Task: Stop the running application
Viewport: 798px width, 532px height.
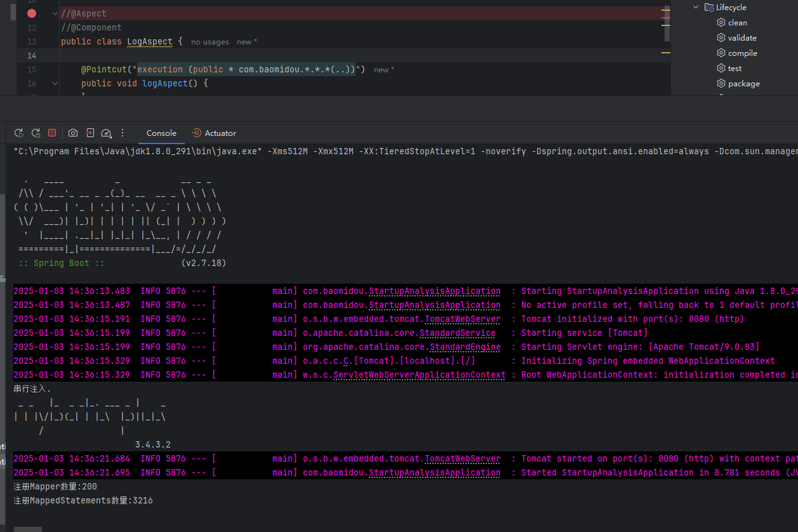Action: tap(52, 133)
